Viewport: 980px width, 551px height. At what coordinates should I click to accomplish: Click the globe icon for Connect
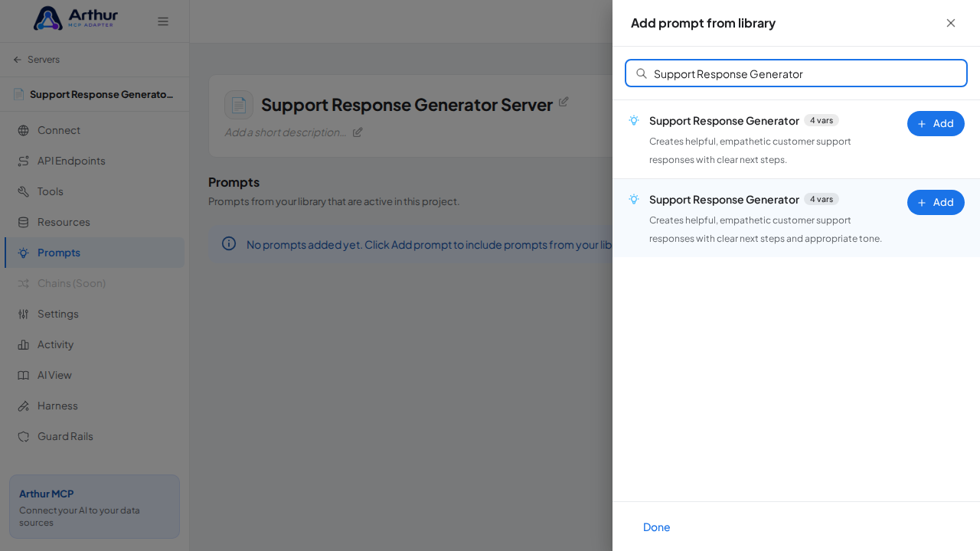(24, 130)
